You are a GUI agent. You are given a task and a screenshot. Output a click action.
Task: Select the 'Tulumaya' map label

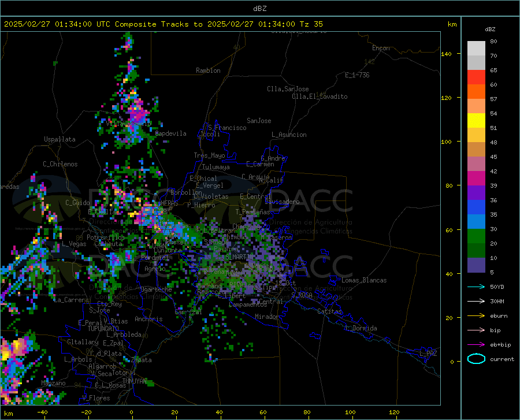pyautogui.click(x=216, y=167)
